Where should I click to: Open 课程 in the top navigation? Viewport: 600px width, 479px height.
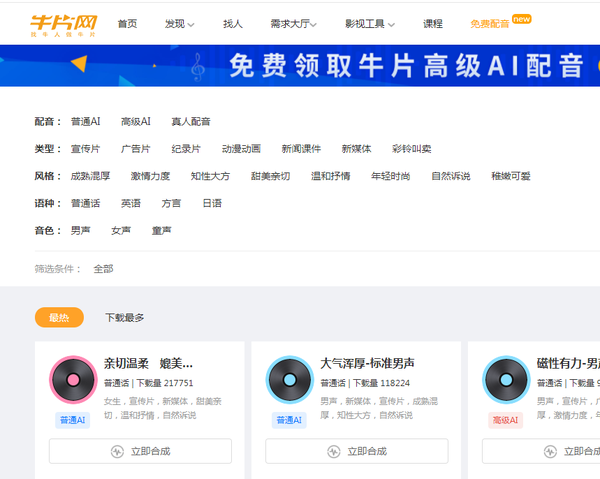coord(433,24)
